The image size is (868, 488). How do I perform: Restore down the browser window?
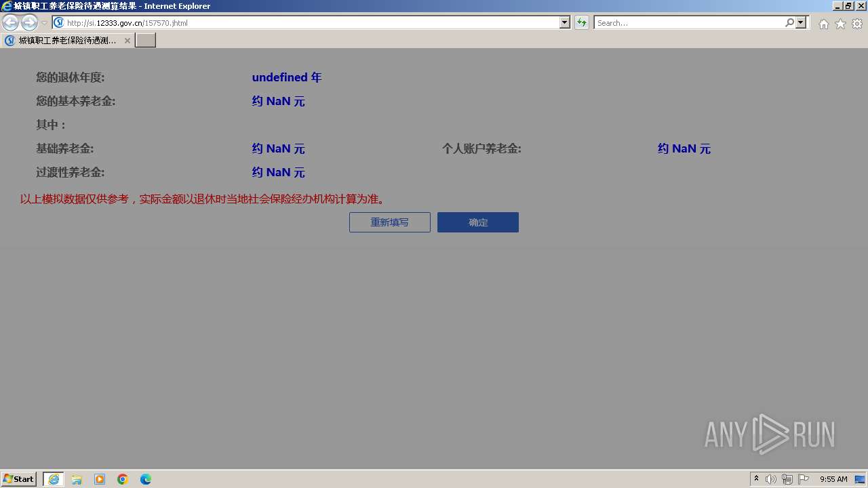point(848,6)
